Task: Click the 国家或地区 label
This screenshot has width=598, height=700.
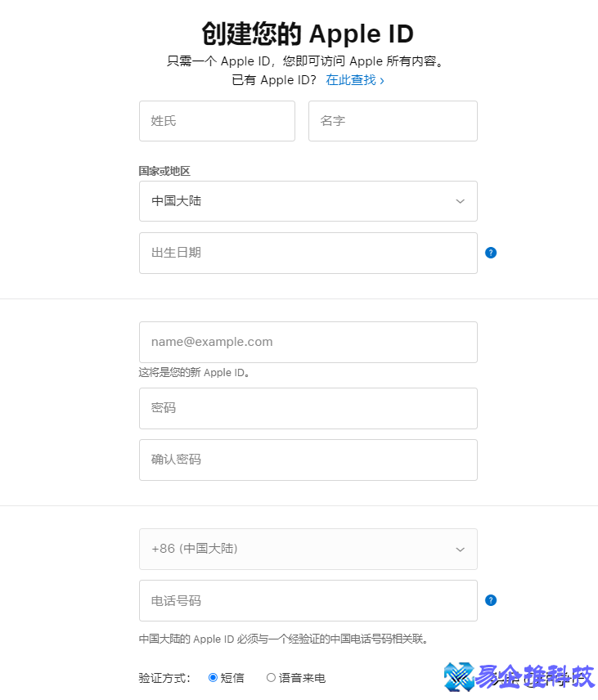Action: (164, 171)
